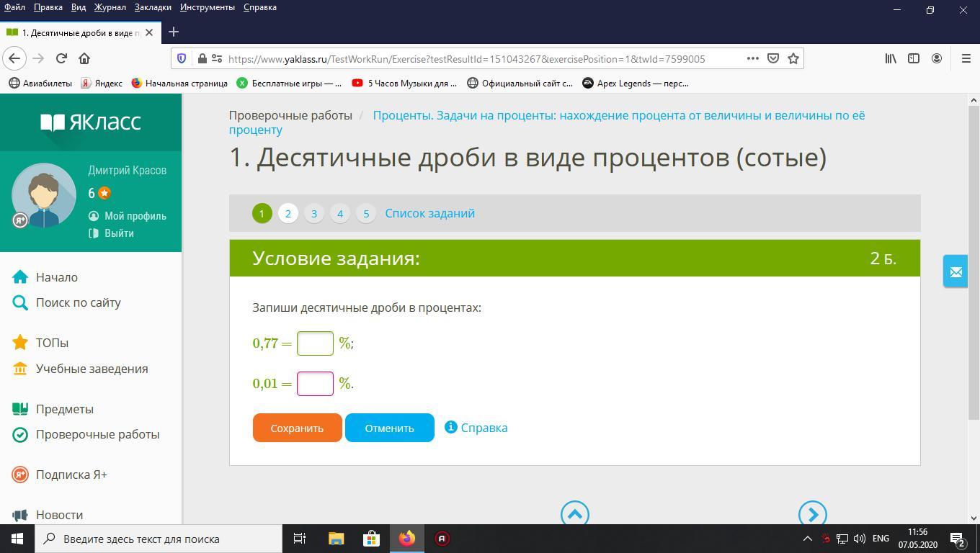Screen dimensions: 980x553
Task: Click the Firefox home button
Action: (x=84, y=58)
